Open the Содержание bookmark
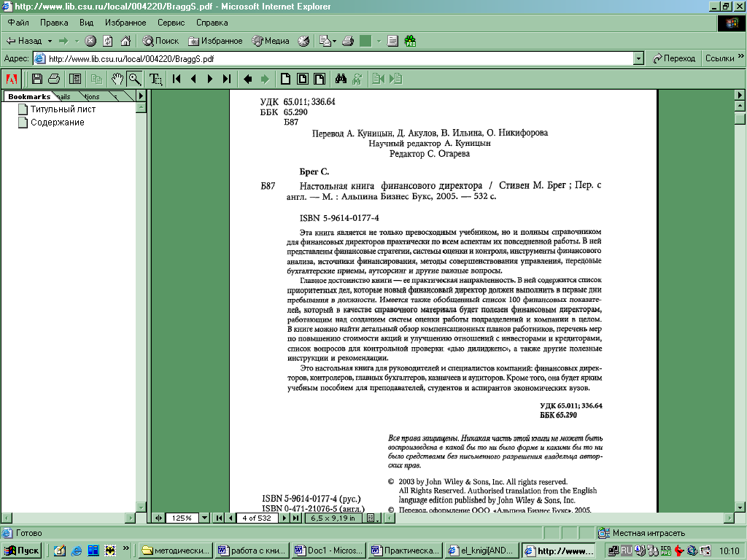Viewport: 747px width, 560px height. coord(57,122)
